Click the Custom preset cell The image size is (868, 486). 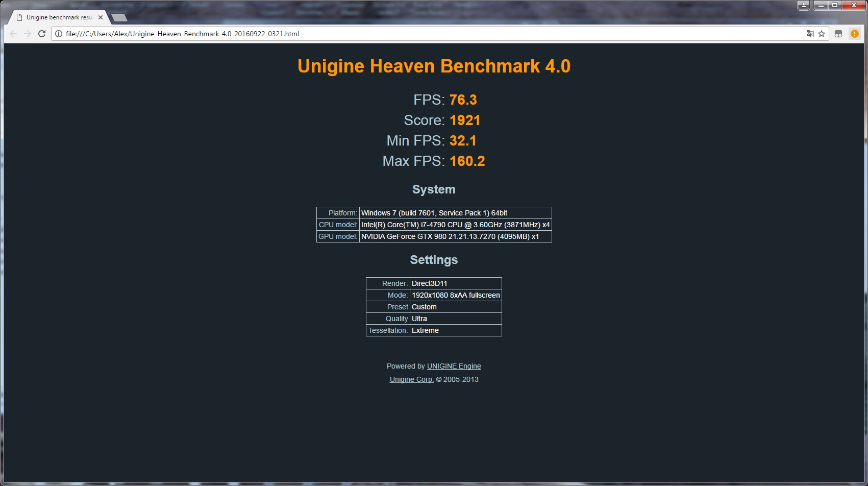click(456, 307)
